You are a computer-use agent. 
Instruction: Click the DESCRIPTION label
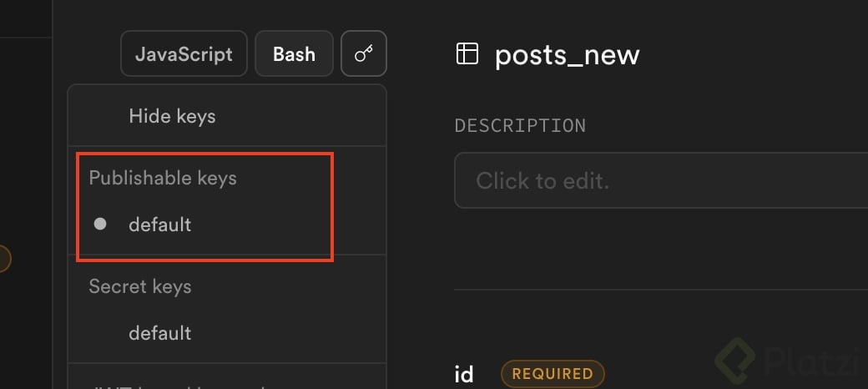520,125
